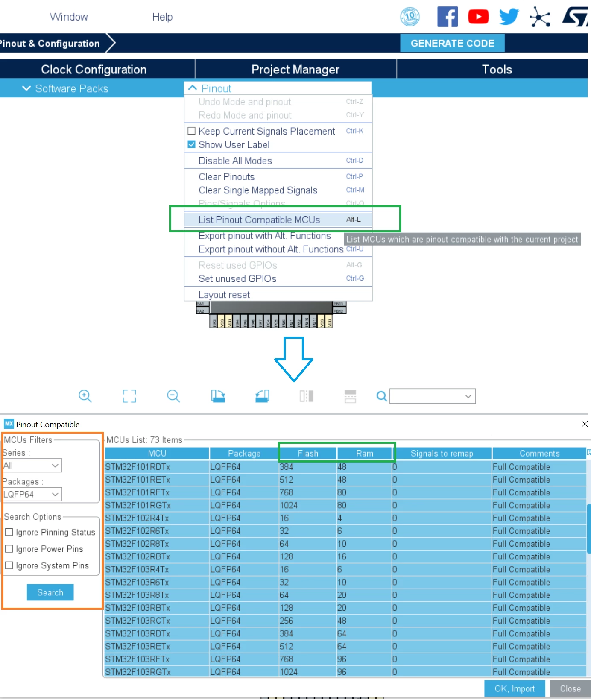
Task: Click the Pinout & Configuration breadcrumb
Action: [50, 43]
